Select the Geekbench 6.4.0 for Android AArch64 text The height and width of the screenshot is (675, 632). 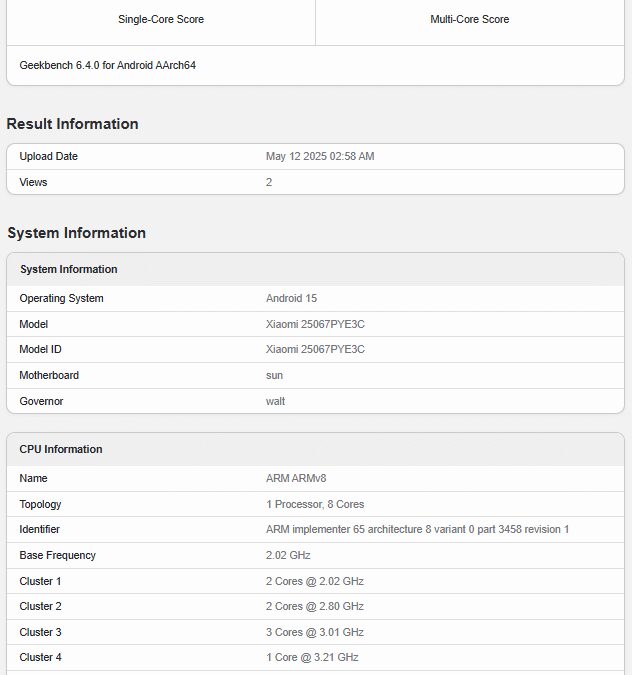pyautogui.click(x=108, y=65)
